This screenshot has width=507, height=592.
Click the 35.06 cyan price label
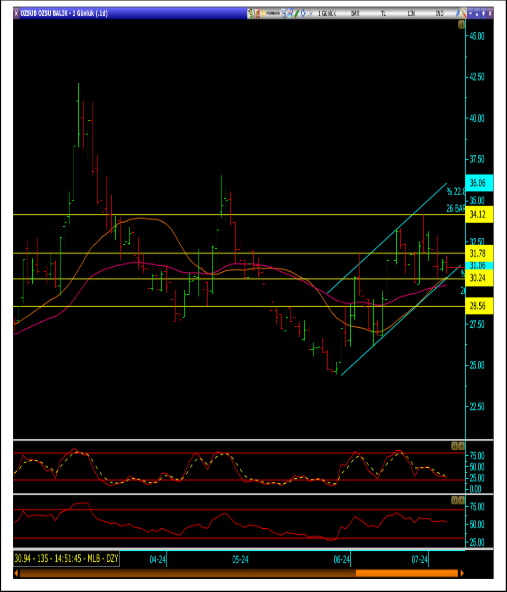pos(479,183)
